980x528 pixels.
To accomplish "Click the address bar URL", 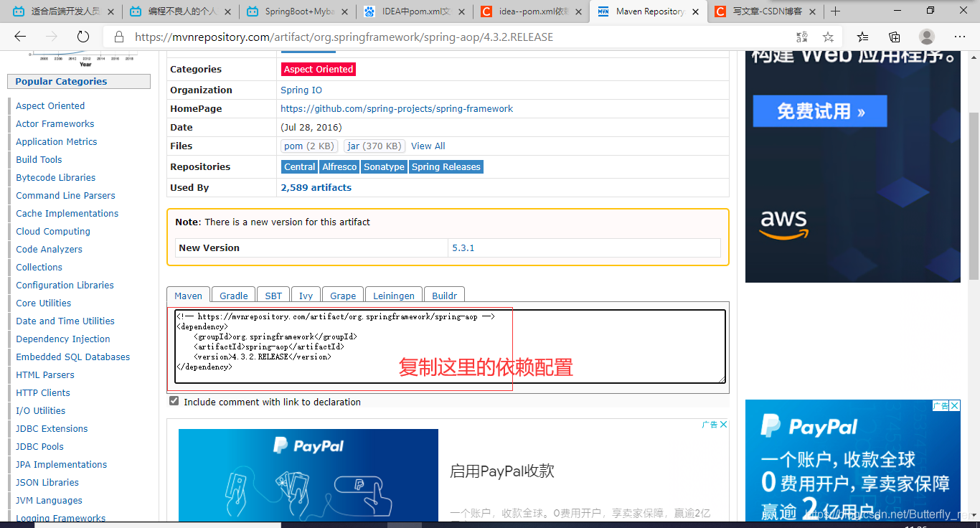I will (x=344, y=37).
